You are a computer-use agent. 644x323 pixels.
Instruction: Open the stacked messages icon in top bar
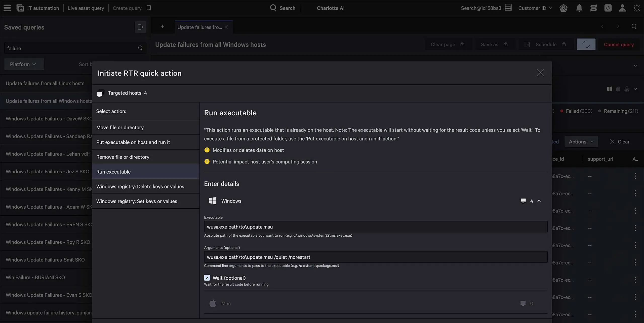click(x=594, y=8)
